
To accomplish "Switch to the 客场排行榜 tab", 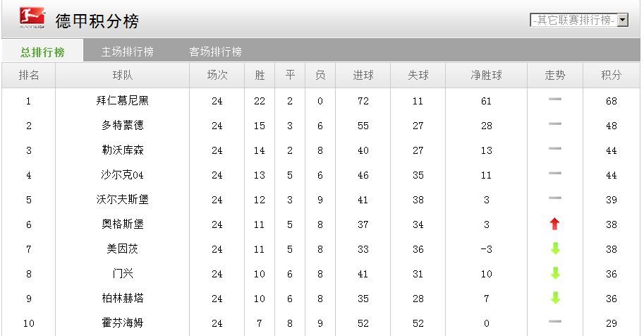I will pos(215,52).
